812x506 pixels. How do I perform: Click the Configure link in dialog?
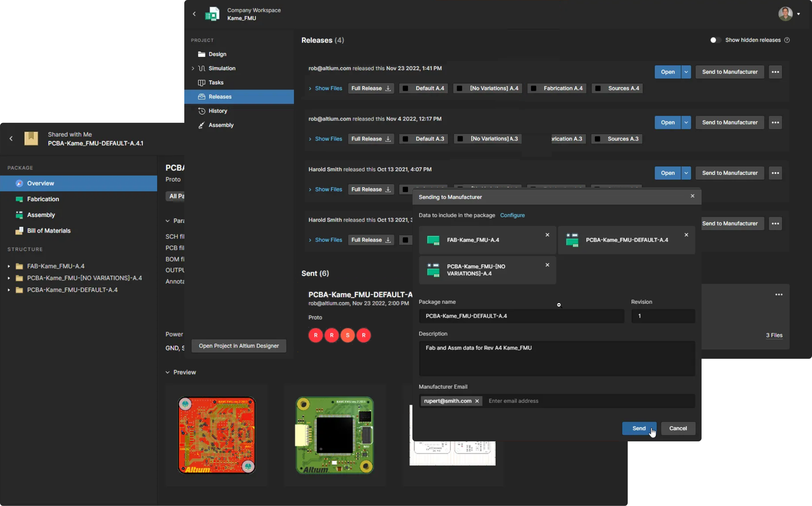pyautogui.click(x=512, y=215)
